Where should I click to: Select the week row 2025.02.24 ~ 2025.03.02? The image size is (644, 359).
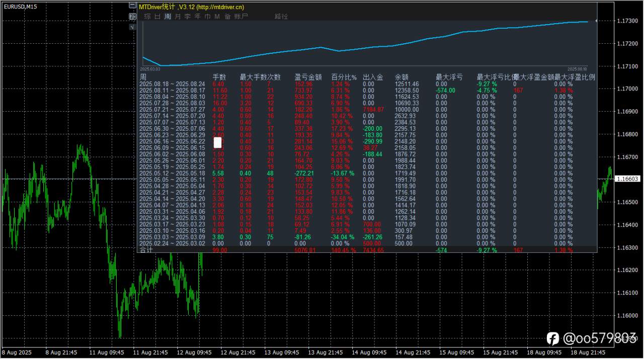click(367, 243)
